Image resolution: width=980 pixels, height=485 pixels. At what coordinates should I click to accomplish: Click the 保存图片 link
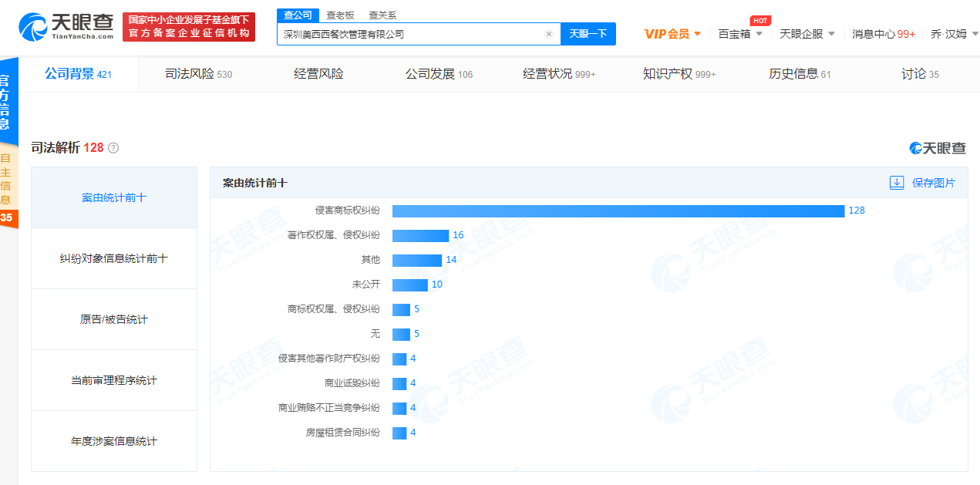[933, 183]
